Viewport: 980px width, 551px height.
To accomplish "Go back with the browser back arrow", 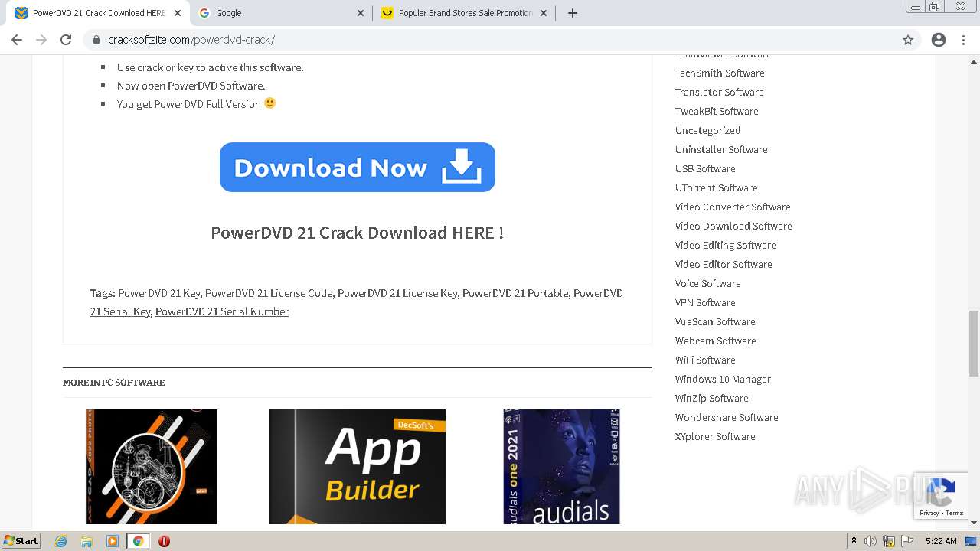I will [17, 40].
